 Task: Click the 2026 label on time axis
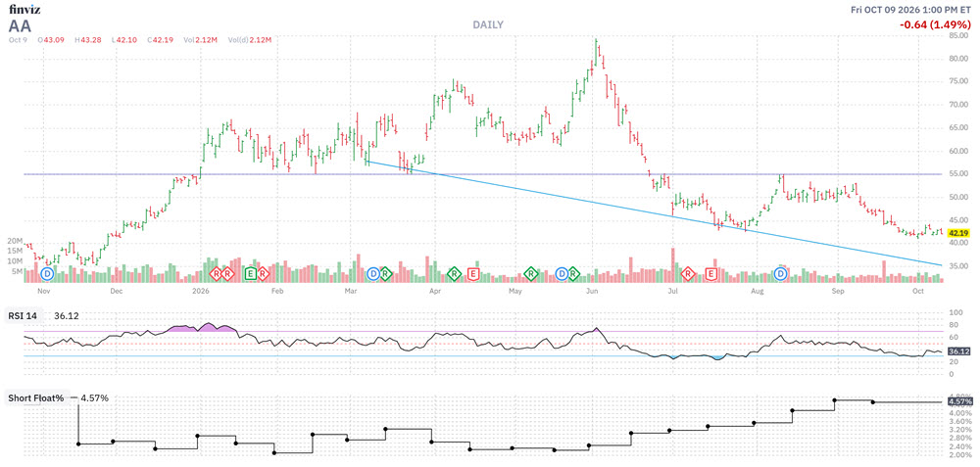click(x=201, y=291)
